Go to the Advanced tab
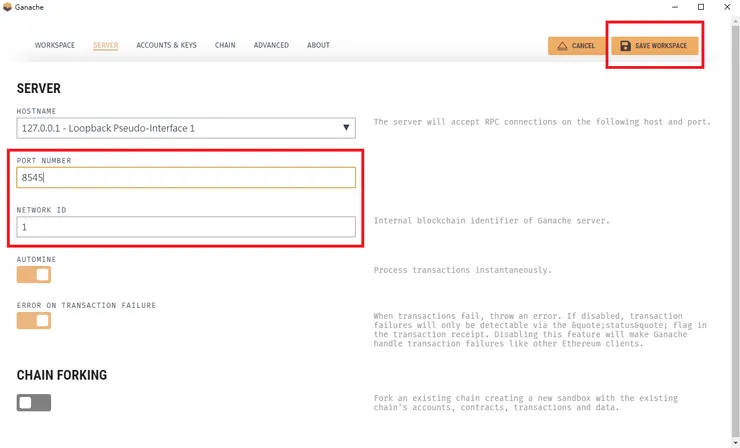Image resolution: width=740 pixels, height=448 pixels. pyautogui.click(x=271, y=45)
